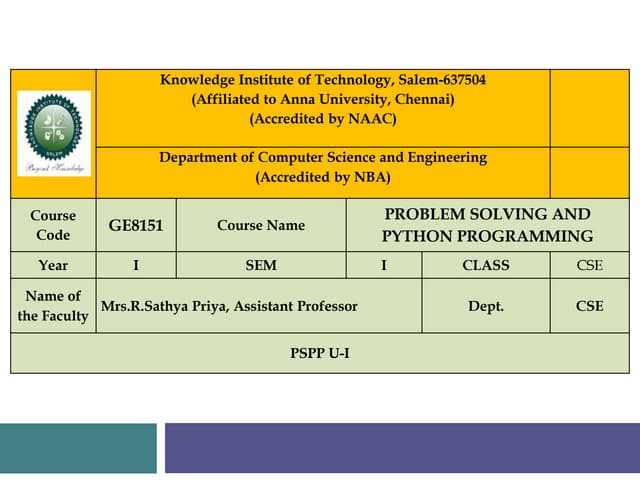The width and height of the screenshot is (640, 480).
Task: Select the CSE value beside CLASS
Action: click(590, 265)
